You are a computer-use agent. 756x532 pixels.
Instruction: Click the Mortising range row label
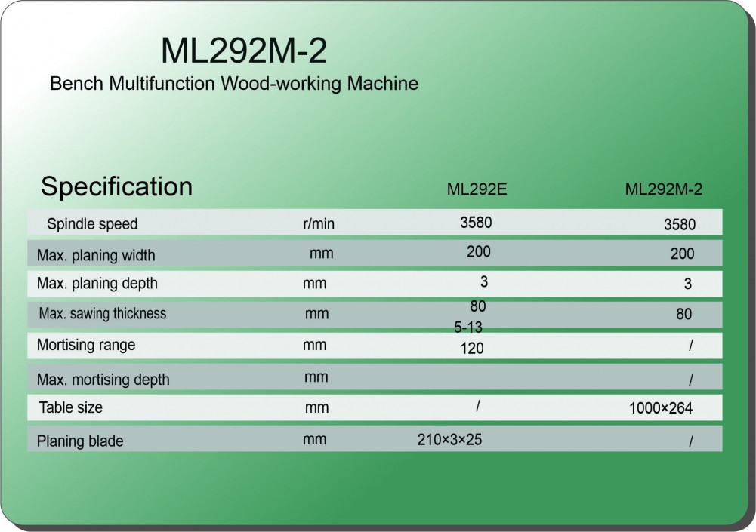tap(86, 345)
